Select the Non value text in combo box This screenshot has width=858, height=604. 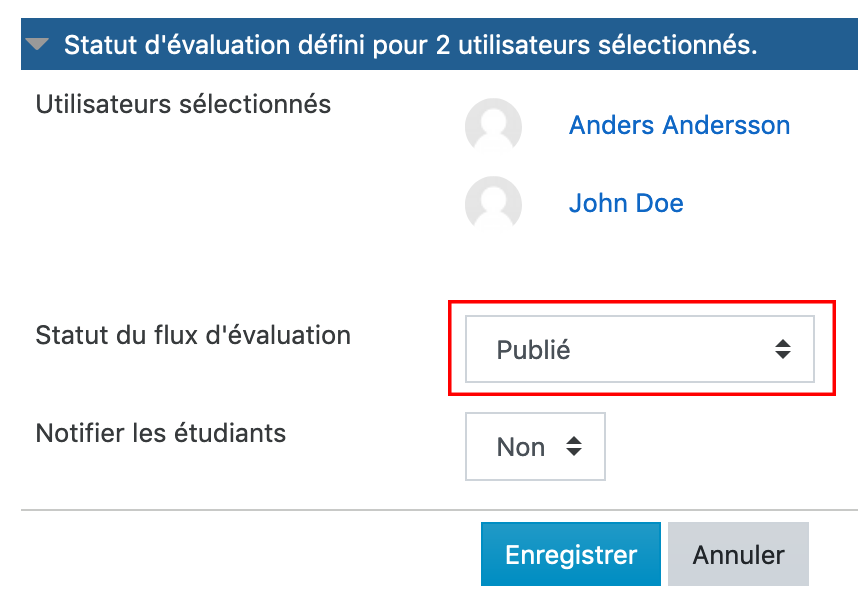click(x=520, y=447)
